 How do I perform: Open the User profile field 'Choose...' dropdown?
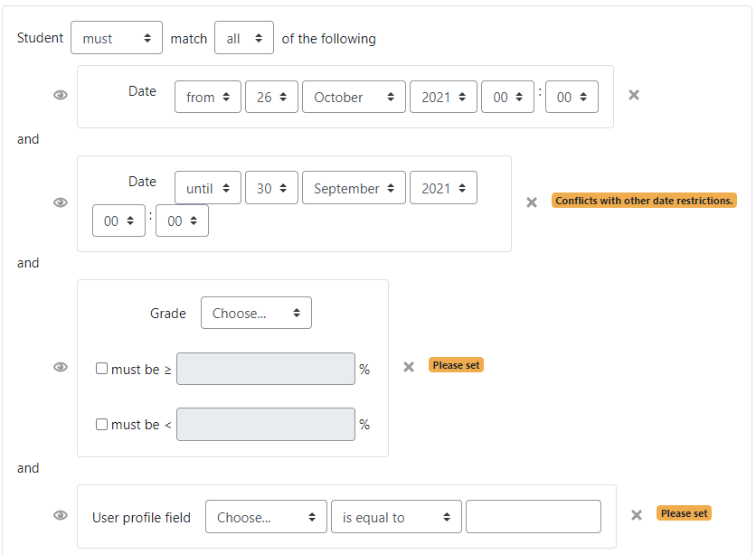click(x=266, y=516)
